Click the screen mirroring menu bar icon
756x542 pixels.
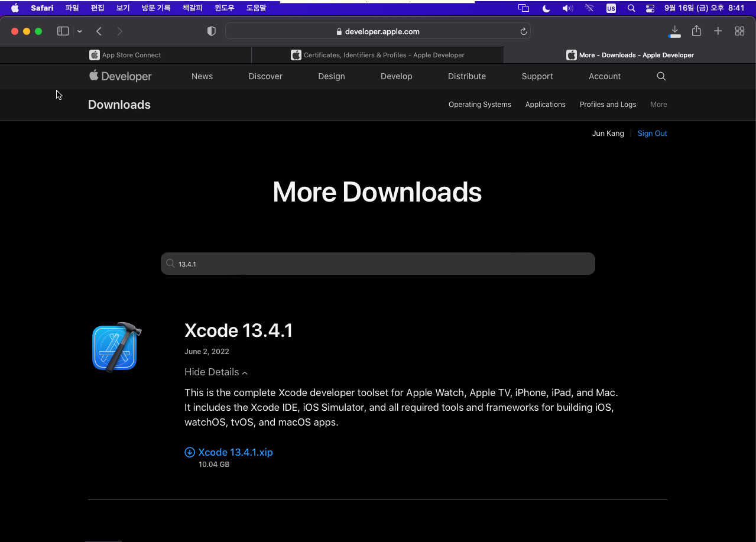click(x=523, y=8)
